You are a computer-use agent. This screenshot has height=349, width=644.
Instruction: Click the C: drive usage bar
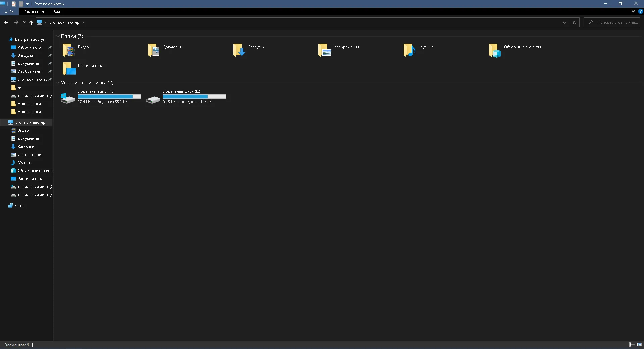pyautogui.click(x=109, y=97)
